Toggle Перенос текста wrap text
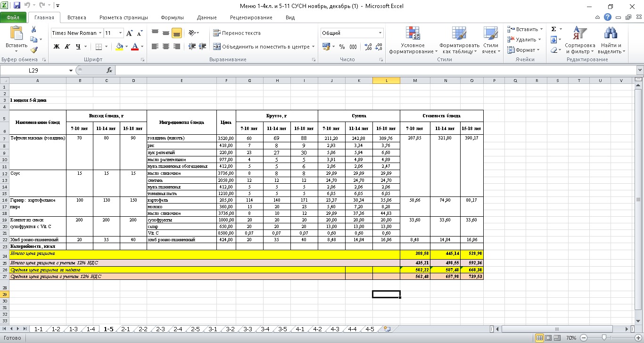644x343 pixels. (x=237, y=33)
